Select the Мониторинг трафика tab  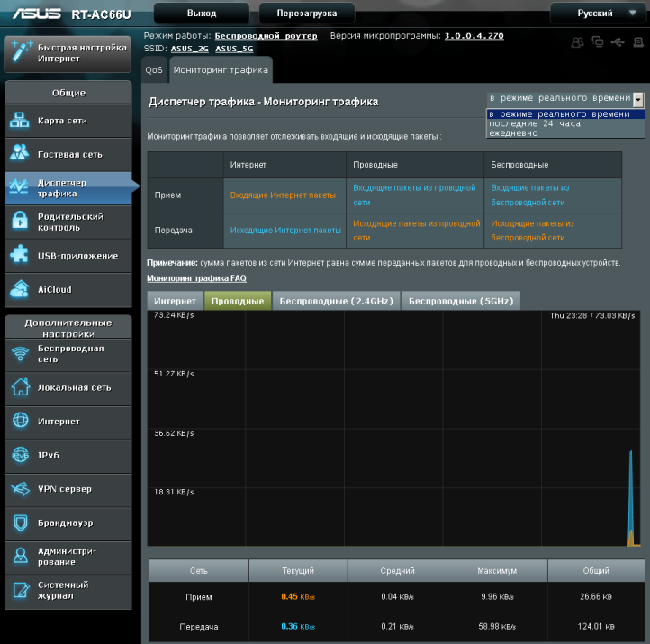click(x=221, y=69)
